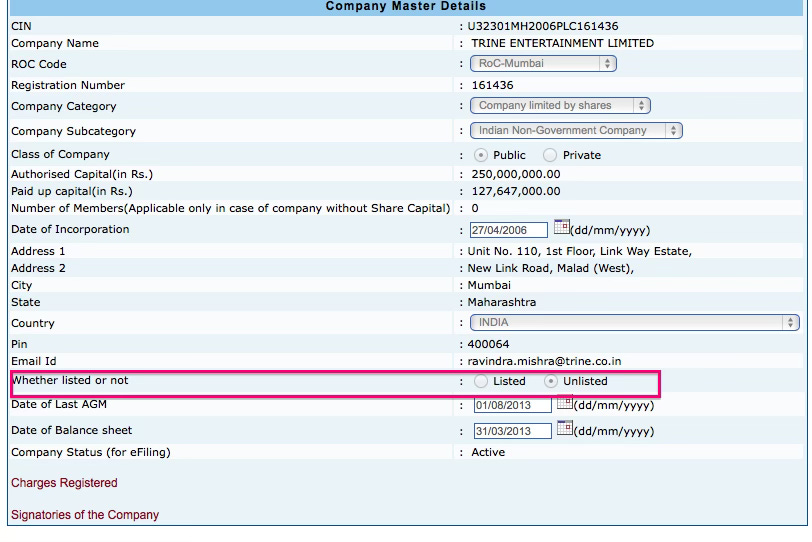Choose the Listed radio option
Viewport: 812px width, 542px height.
(481, 381)
